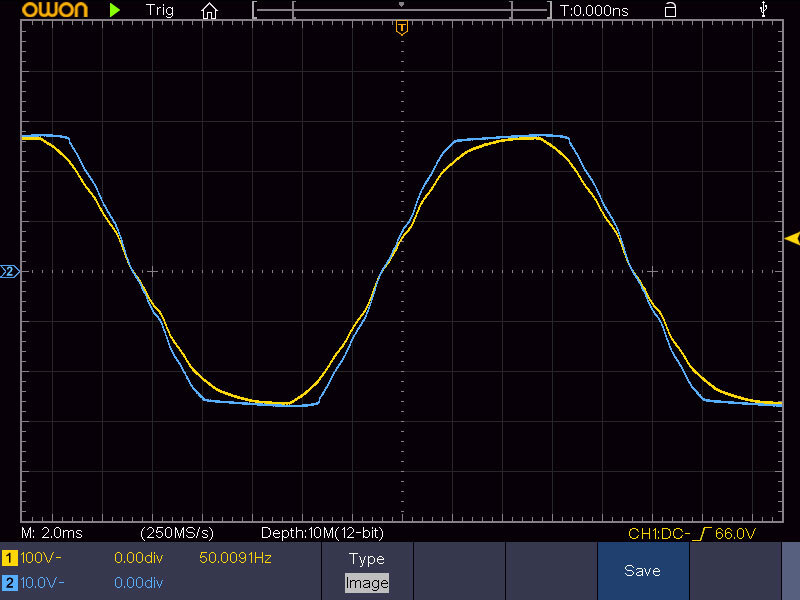The height and width of the screenshot is (600, 800).
Task: Click the lock icon in top bar
Action: [670, 10]
